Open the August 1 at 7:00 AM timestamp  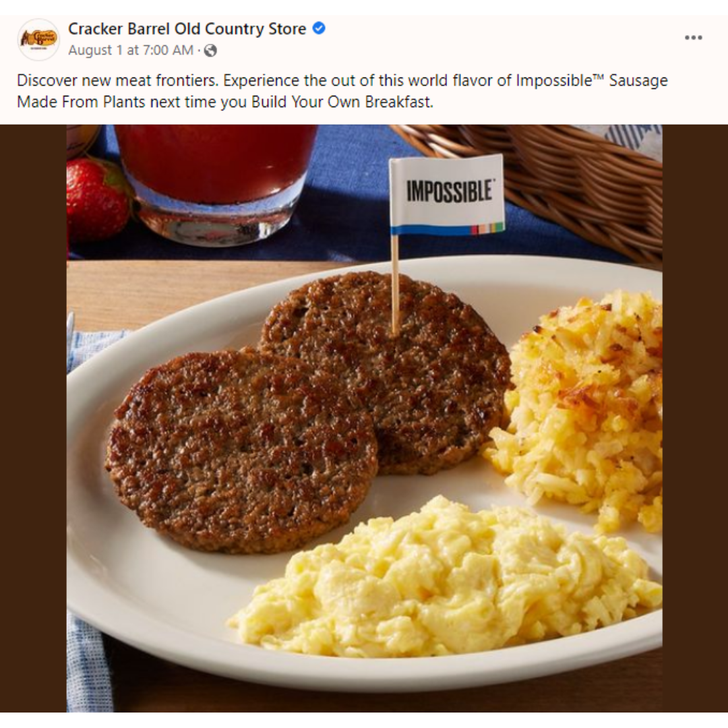click(x=131, y=50)
